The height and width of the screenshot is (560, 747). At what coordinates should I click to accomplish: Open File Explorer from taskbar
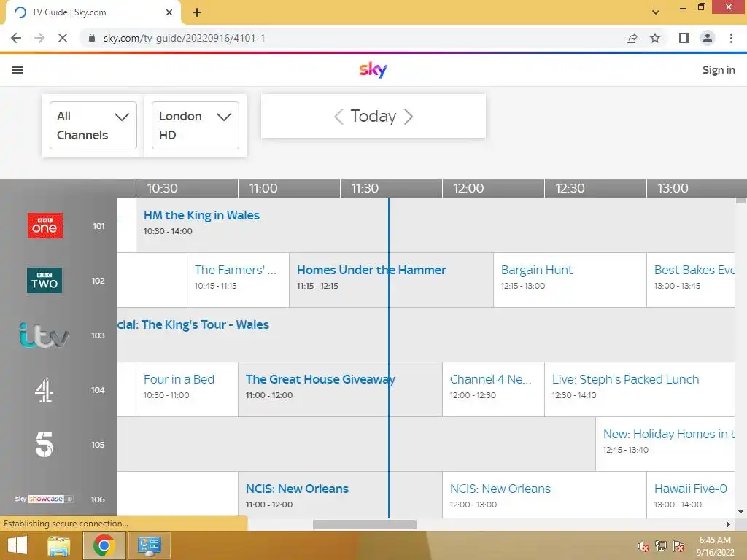click(59, 545)
